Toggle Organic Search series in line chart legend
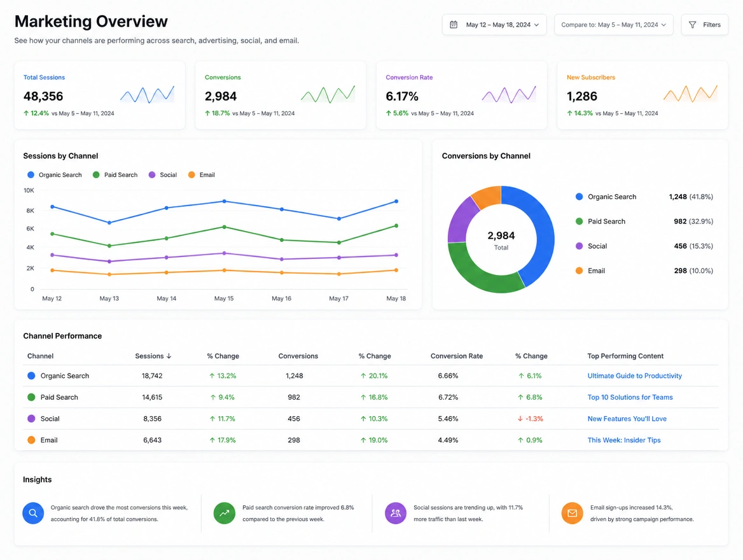 pyautogui.click(x=55, y=175)
